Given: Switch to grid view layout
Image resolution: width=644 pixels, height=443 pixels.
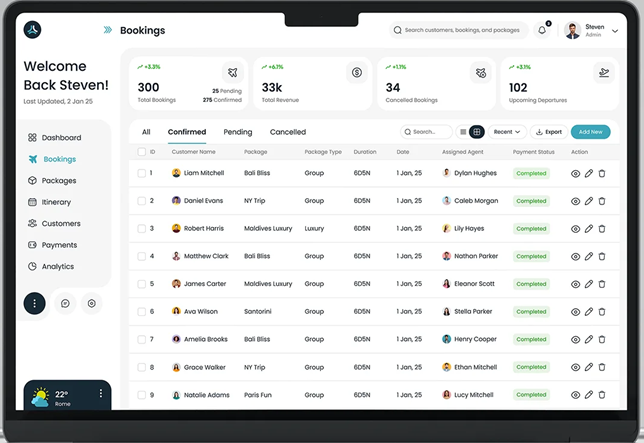Looking at the screenshot, I should click(x=477, y=132).
